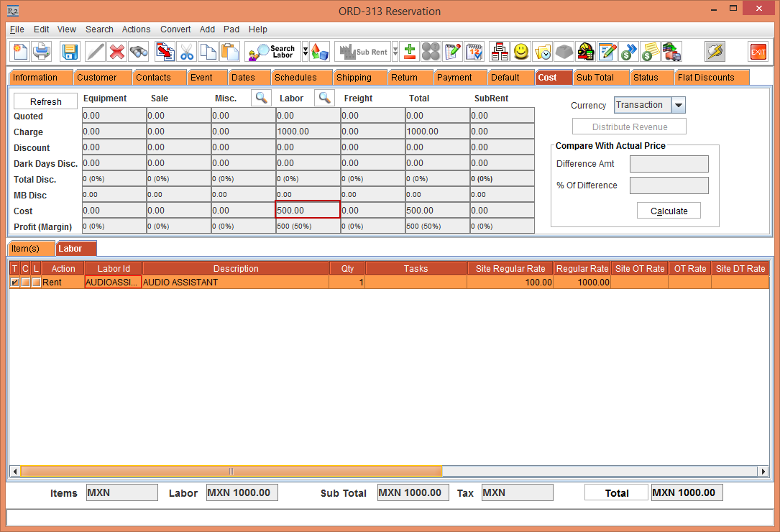Click the Save floppy disk icon
This screenshot has height=532, width=780.
70,52
